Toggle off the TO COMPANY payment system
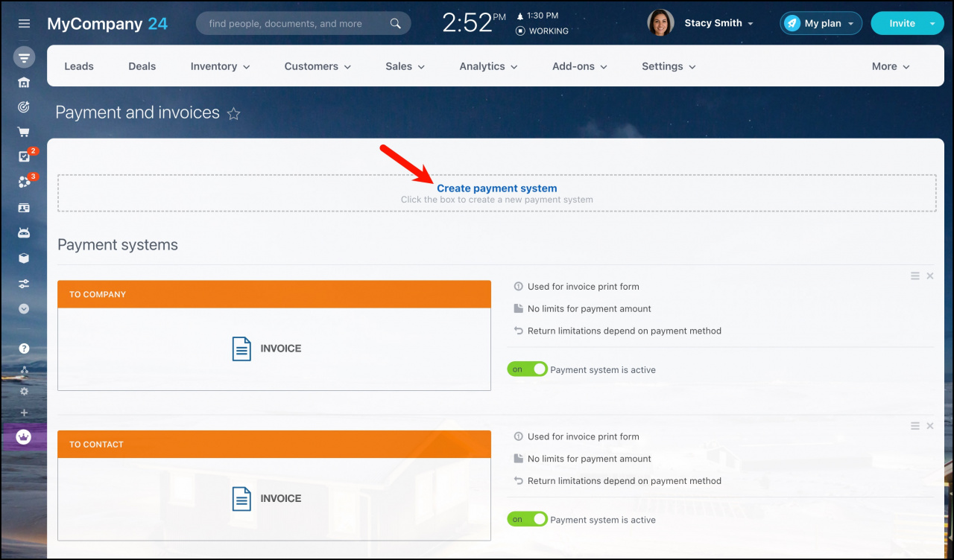The width and height of the screenshot is (954, 560). [527, 369]
